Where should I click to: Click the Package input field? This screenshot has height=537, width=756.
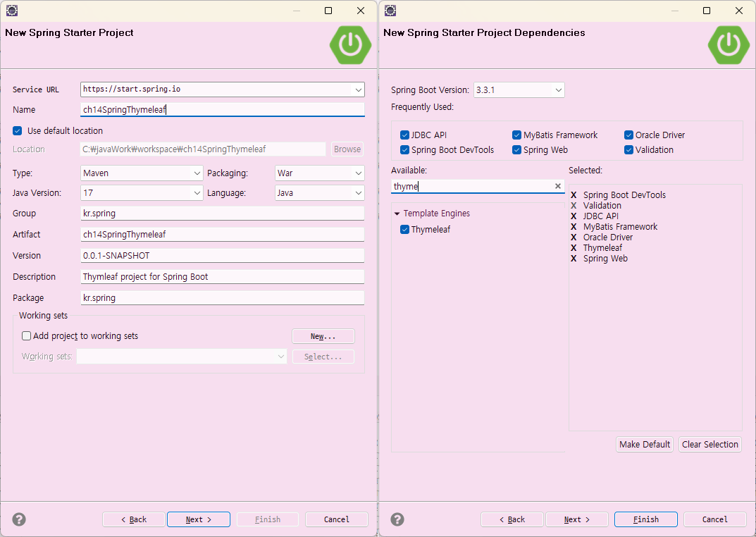[222, 298]
